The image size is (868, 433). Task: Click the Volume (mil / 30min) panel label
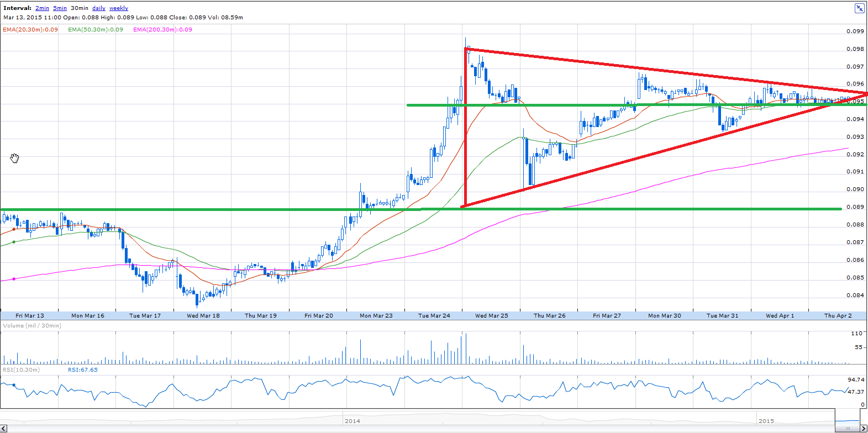tap(32, 326)
